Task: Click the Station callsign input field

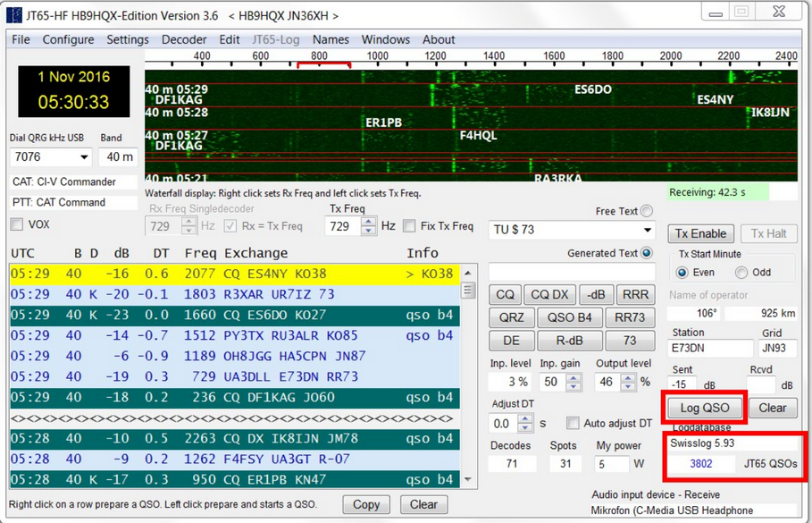Action: (710, 348)
